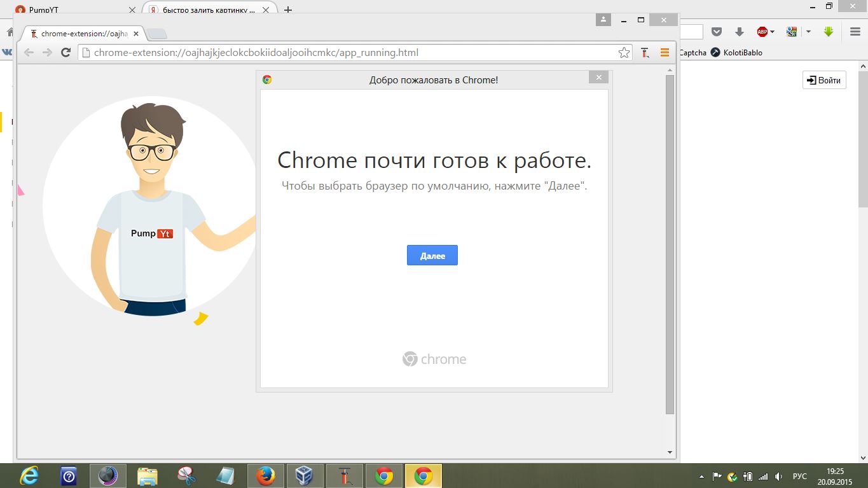
Task: Open the Chrome menu (orange hamburger icon)
Action: [665, 53]
